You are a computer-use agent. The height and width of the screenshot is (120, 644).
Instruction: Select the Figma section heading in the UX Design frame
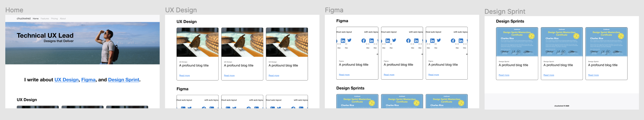[x=182, y=89]
